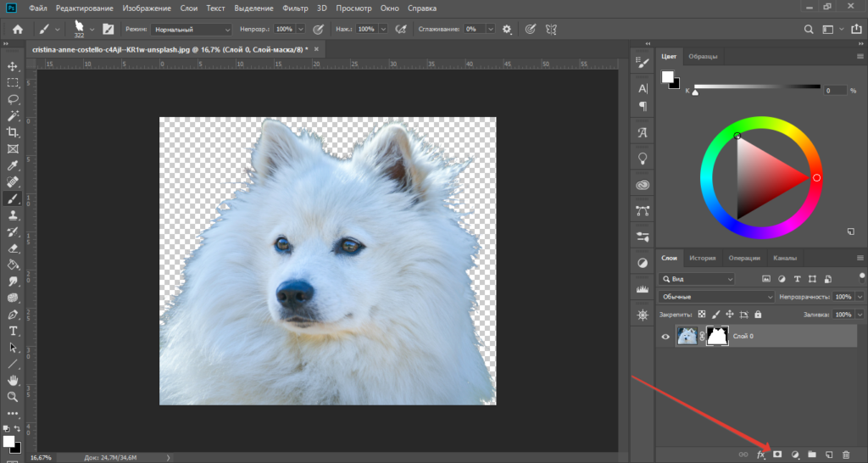The width and height of the screenshot is (868, 463).
Task: Toggle lock all layer padlock icon
Action: 759,315
